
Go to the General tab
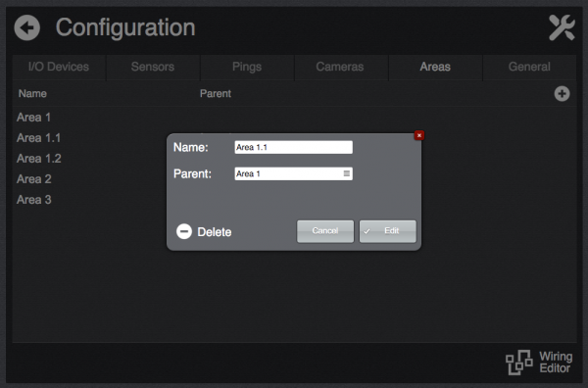pyautogui.click(x=529, y=67)
